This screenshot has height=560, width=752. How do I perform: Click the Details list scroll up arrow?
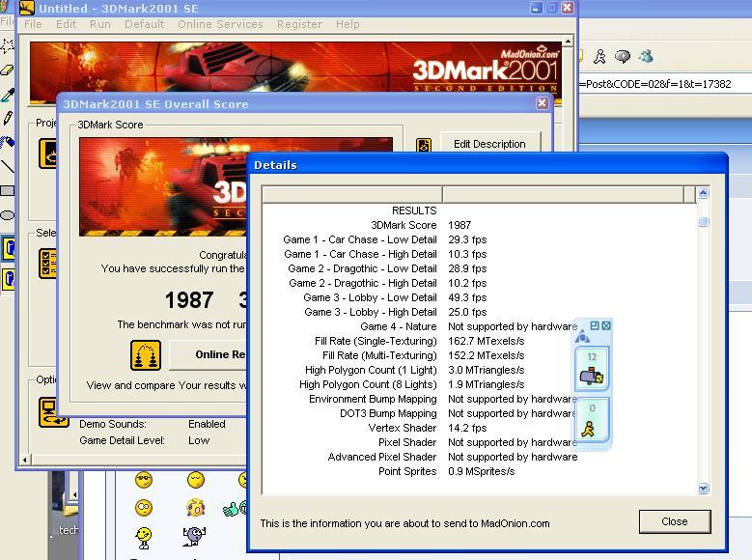tap(703, 193)
